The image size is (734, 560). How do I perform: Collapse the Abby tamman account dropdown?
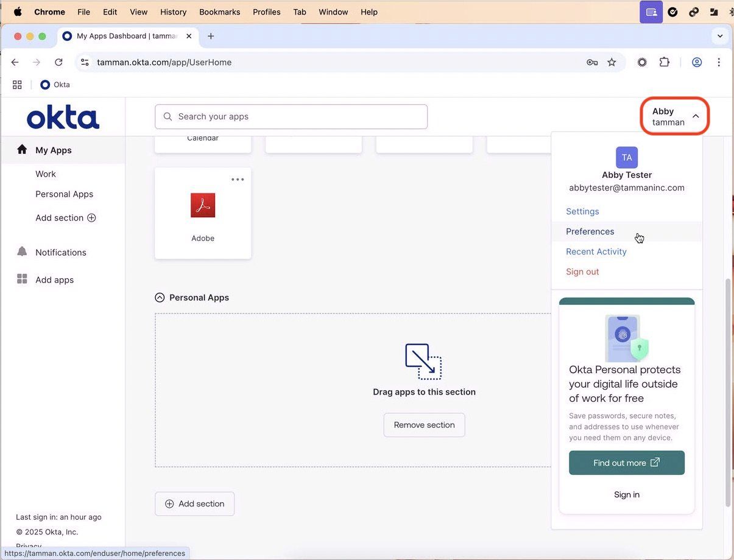[674, 116]
